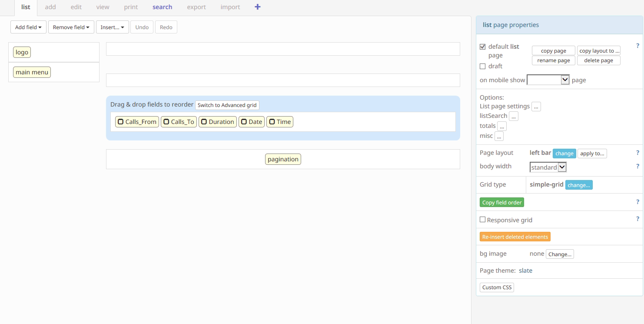Uncheck the default list page checkbox
This screenshot has height=324, width=644.
(x=482, y=47)
